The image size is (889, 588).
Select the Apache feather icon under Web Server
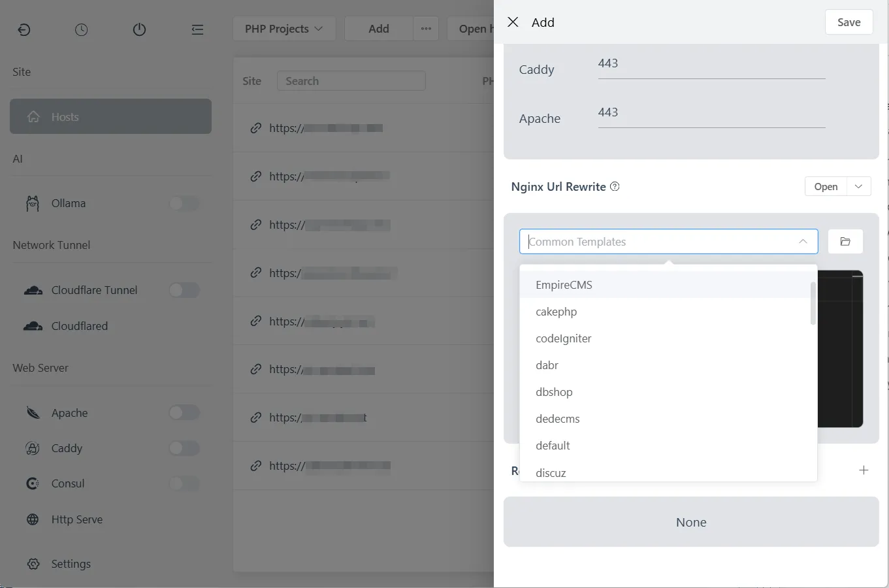click(x=33, y=412)
